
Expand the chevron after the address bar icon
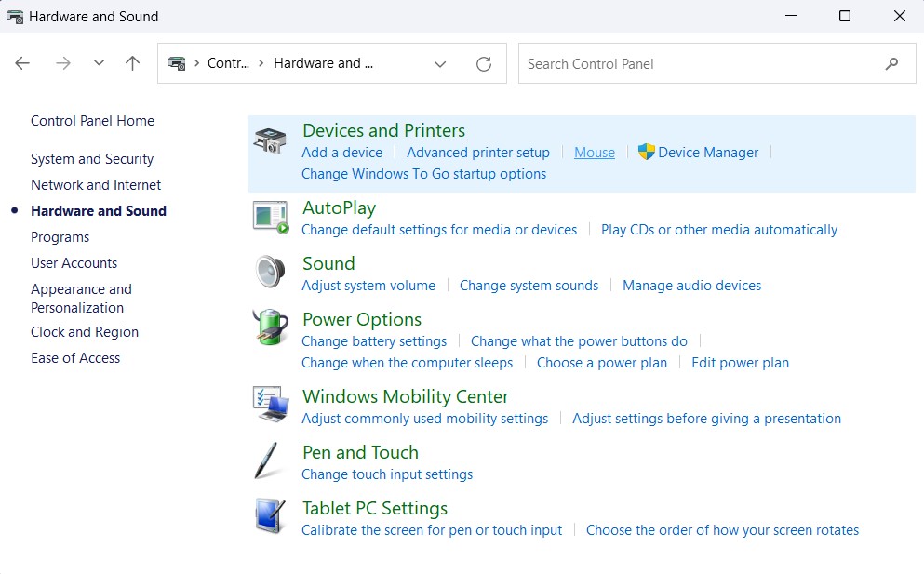(196, 63)
